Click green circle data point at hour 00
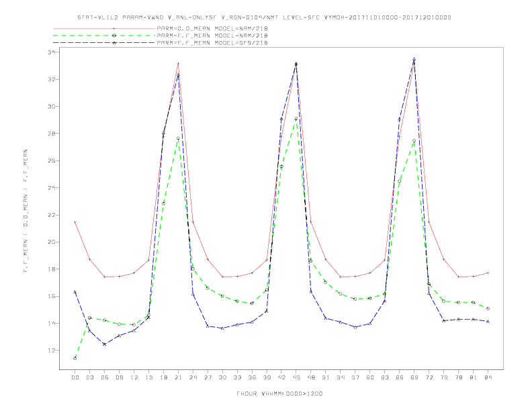 click(75, 359)
